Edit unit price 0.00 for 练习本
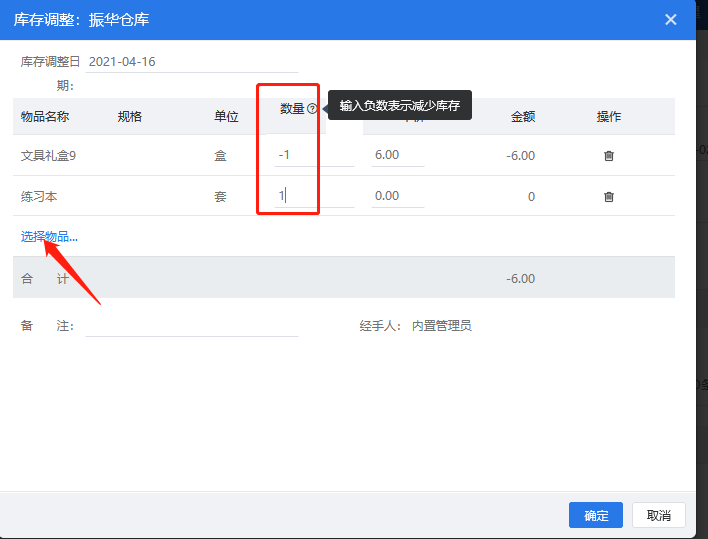Viewport: 708px width, 539px height. click(398, 196)
